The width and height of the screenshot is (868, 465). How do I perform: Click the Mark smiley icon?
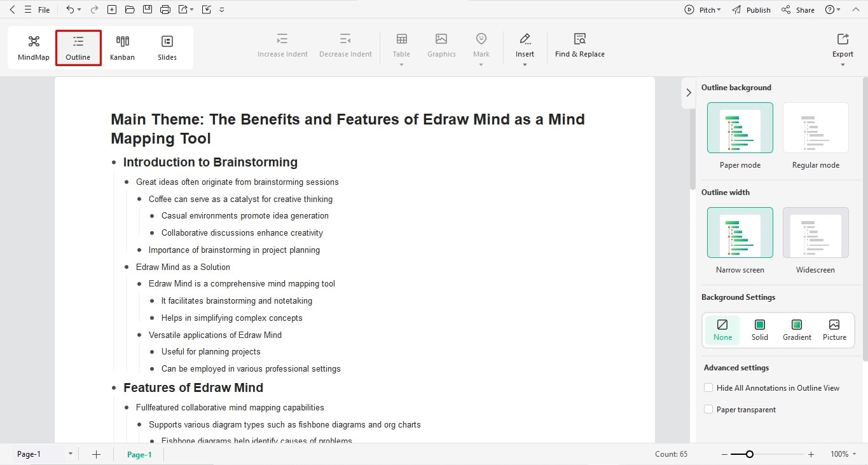coord(481,39)
